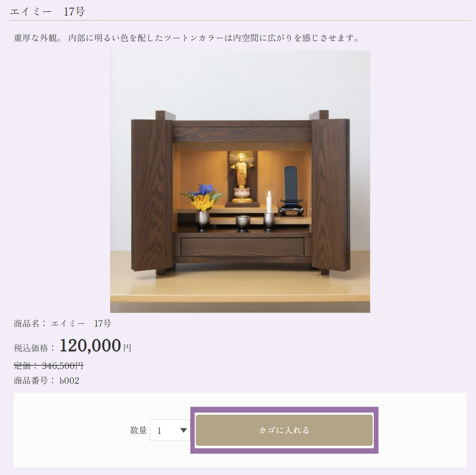Click the dark memorial tablet in photo
476x475 pixels.
tap(291, 191)
